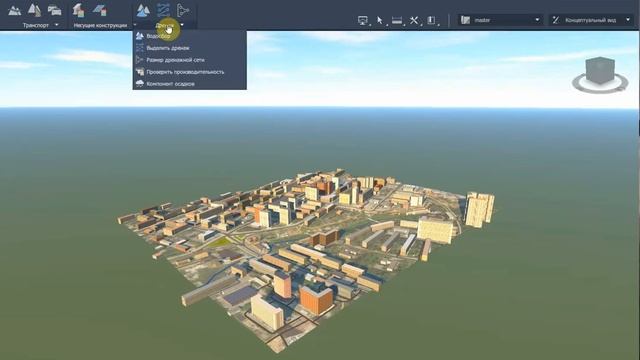Click the mountain road design icon in Транспорт group

point(34,10)
